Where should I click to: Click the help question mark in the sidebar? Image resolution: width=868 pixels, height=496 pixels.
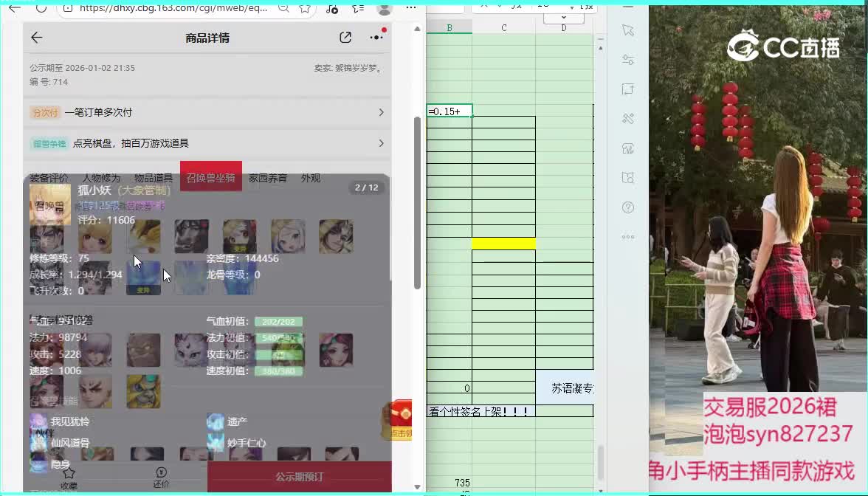click(628, 207)
